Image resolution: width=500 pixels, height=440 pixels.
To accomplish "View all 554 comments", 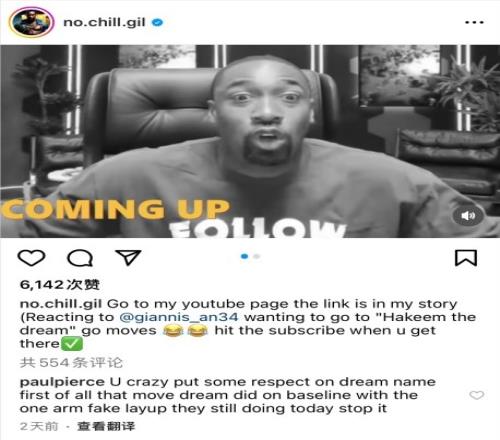I will click(x=71, y=362).
